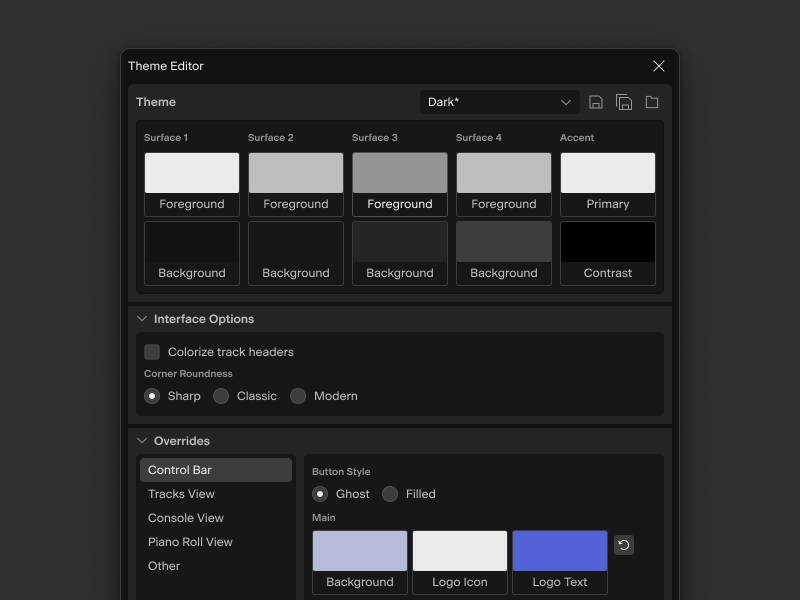Edit Surface 1 Background color

(x=192, y=253)
